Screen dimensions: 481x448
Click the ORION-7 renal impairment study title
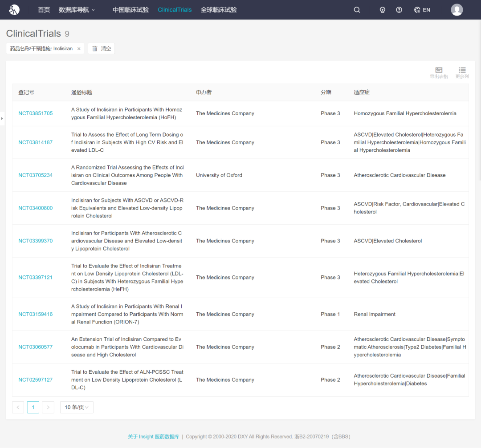(x=127, y=314)
